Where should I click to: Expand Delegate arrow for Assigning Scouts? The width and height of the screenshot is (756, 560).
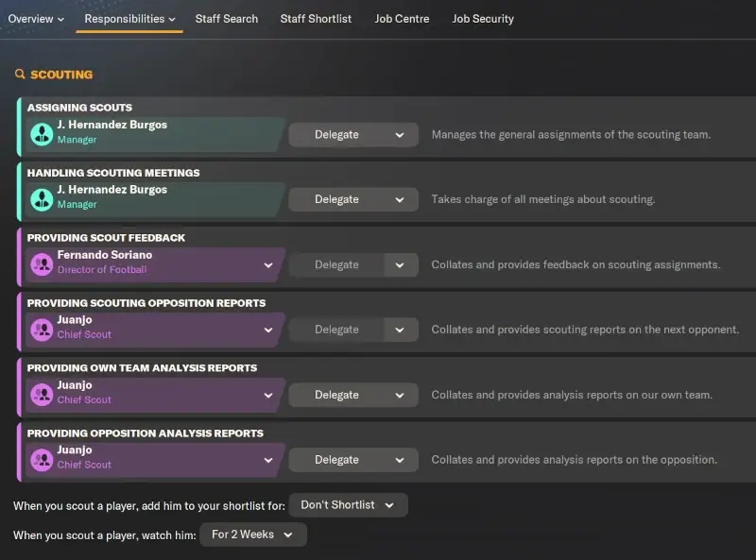[400, 135]
